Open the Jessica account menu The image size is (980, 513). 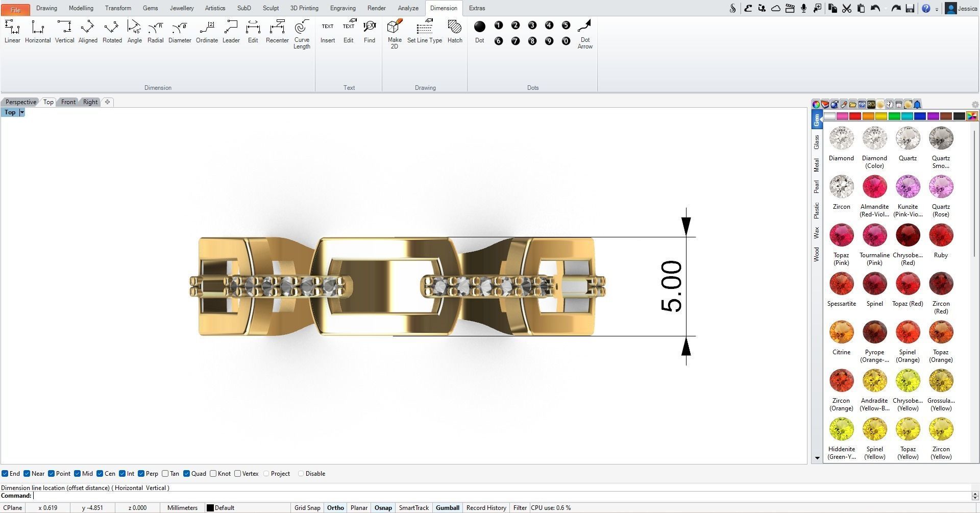click(x=962, y=8)
